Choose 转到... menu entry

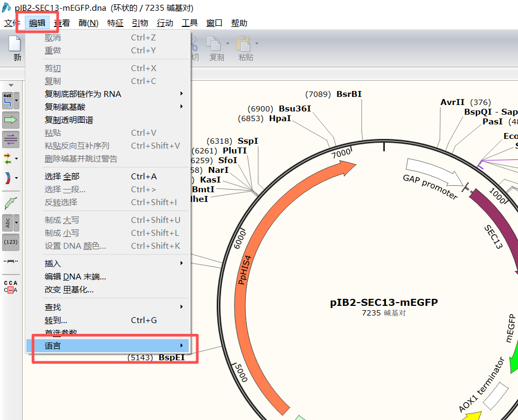108,320
